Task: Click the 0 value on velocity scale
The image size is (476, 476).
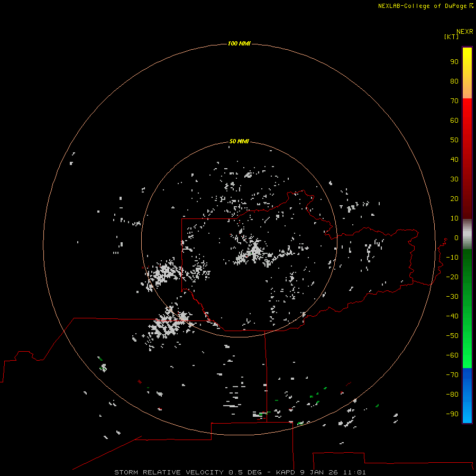Action: [x=456, y=238]
